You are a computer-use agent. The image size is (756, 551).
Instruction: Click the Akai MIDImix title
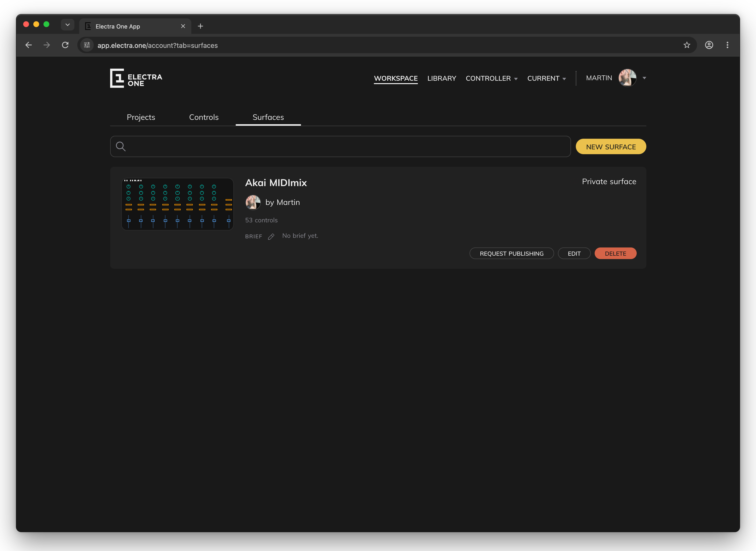[276, 182]
